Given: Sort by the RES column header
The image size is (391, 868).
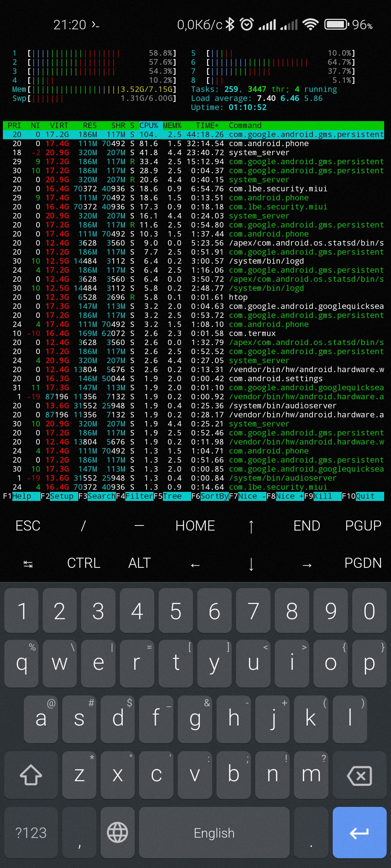Looking at the screenshot, I should 90,125.
